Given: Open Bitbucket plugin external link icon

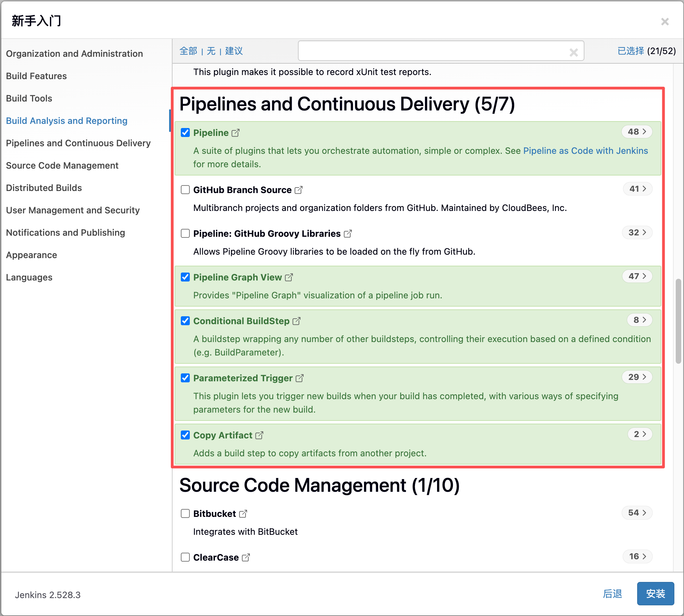Looking at the screenshot, I should click(243, 514).
